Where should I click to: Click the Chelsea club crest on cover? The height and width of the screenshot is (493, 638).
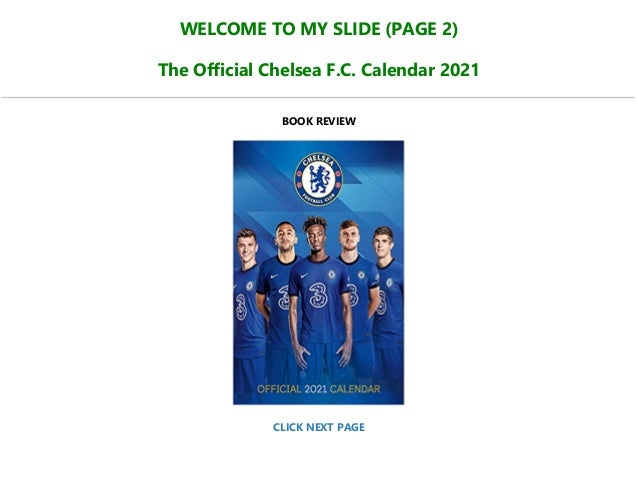coord(318,179)
